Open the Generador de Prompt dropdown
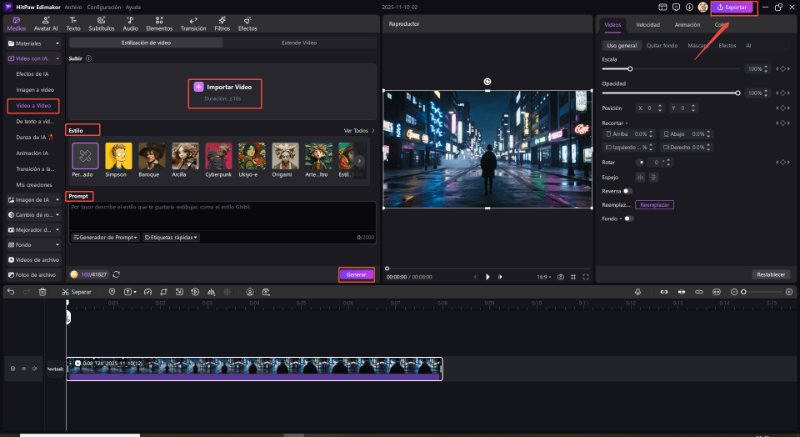 tap(106, 237)
